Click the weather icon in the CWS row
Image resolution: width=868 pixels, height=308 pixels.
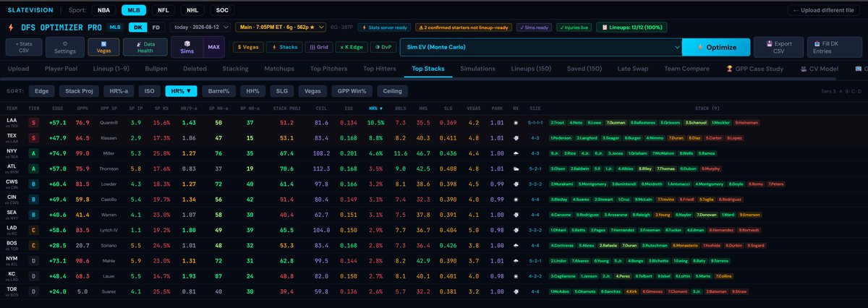[516, 184]
